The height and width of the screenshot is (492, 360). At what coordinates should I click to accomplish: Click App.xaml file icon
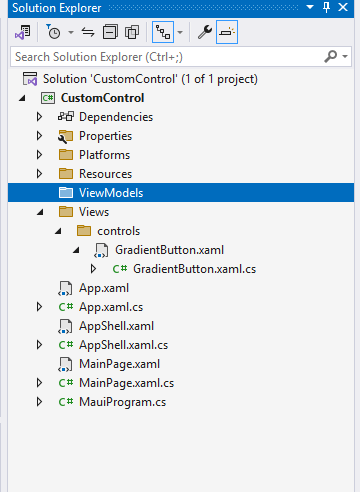65,288
